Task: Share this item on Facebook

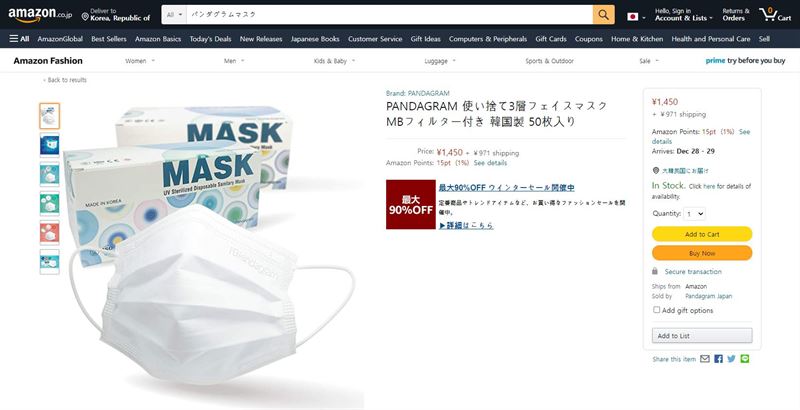Action: click(x=718, y=359)
